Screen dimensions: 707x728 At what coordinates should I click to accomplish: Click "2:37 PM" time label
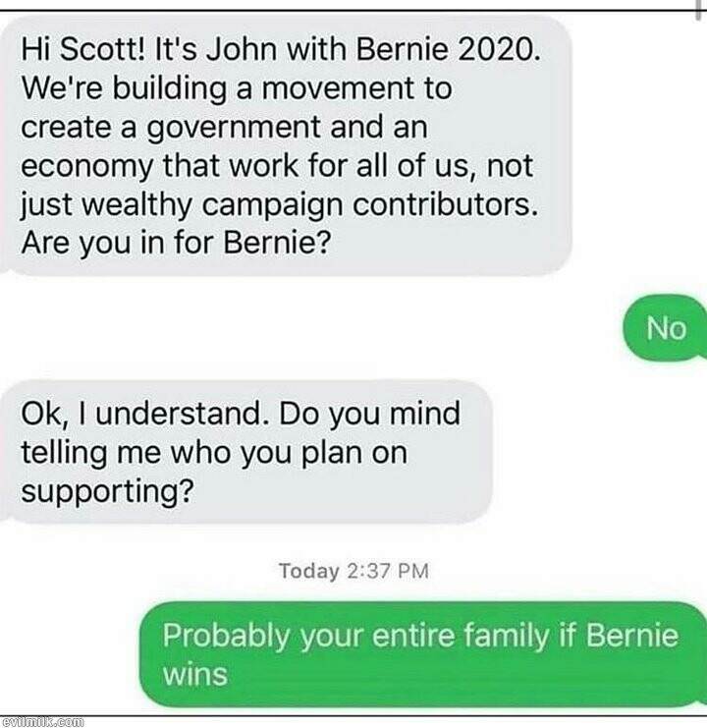(388, 571)
